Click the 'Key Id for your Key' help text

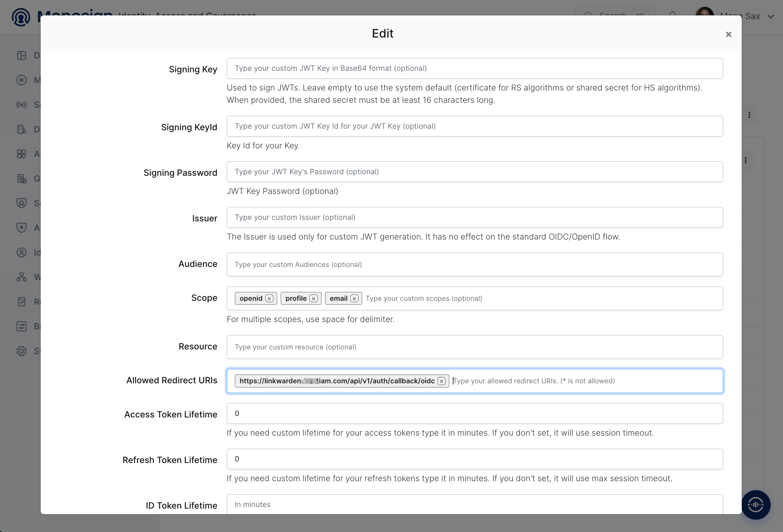262,145
